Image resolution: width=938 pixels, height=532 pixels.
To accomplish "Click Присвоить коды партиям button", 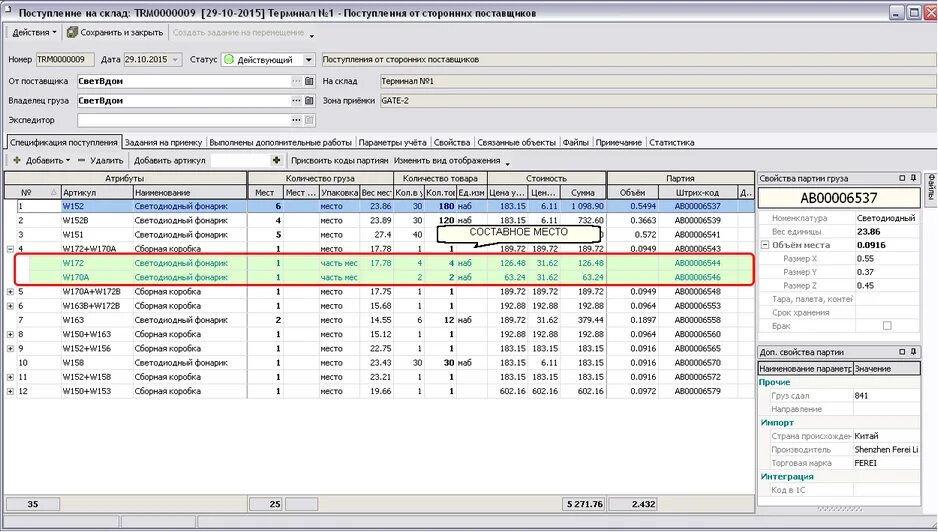I will pyautogui.click(x=339, y=160).
